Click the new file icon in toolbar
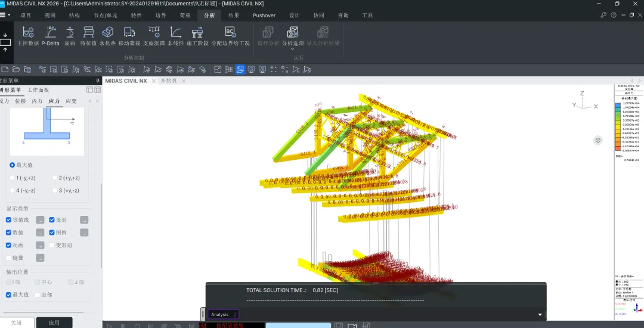Screen dimensions: 644x328 pos(5,69)
